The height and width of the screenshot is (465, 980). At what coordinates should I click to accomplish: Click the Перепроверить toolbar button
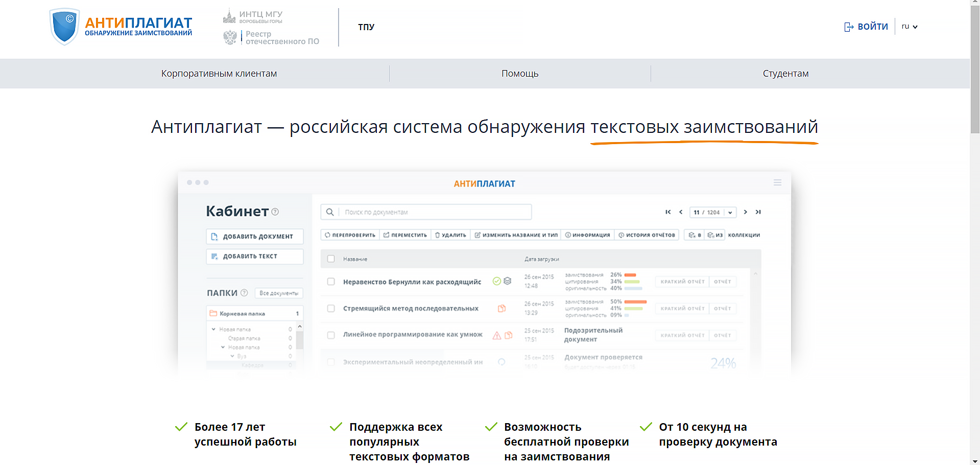[x=350, y=235]
